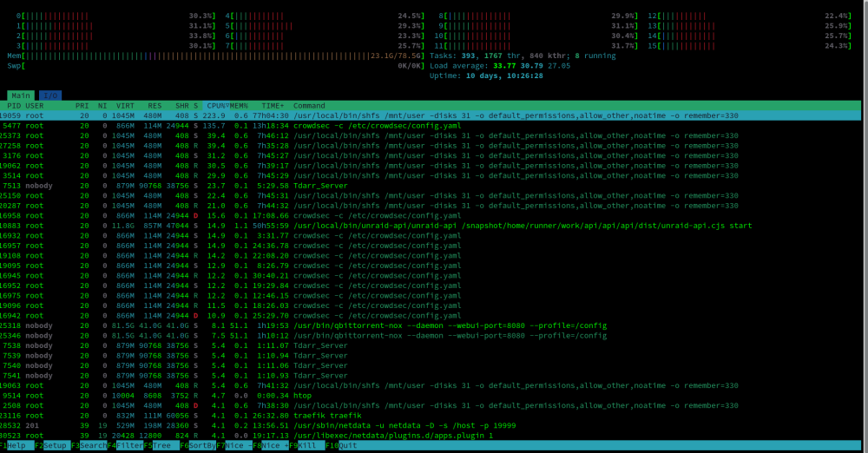The width and height of the screenshot is (868, 453).
Task: Select the crowdsec row with time 3:31.77
Action: 431,235
